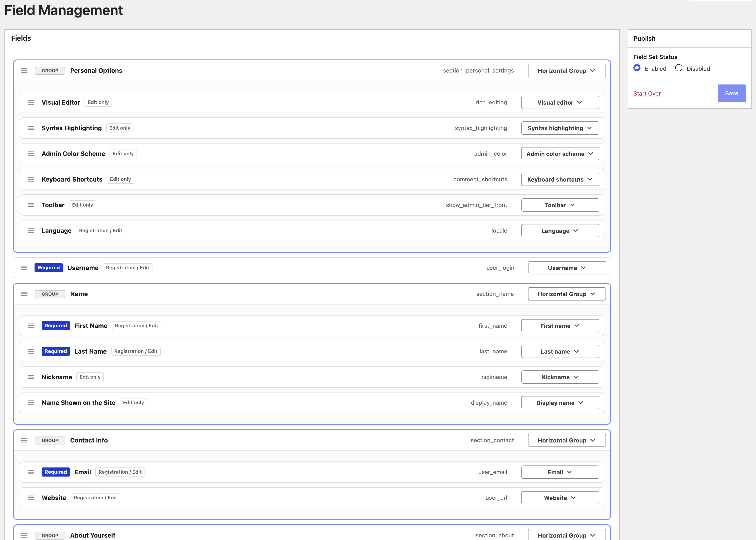The width and height of the screenshot is (756, 540).
Task: Open the Name section Horizontal Group dropdown
Action: pos(567,294)
